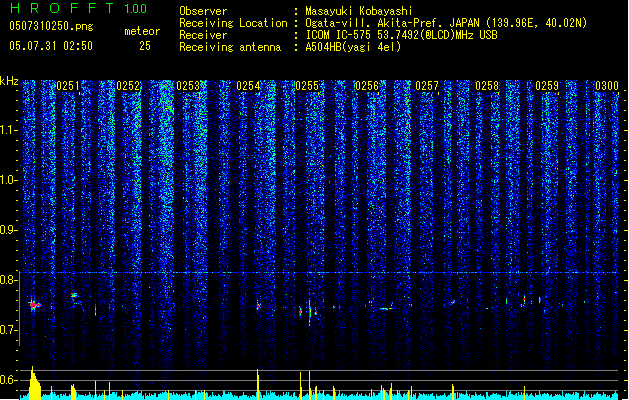
Task: Click the meteor label
Action: click(142, 31)
